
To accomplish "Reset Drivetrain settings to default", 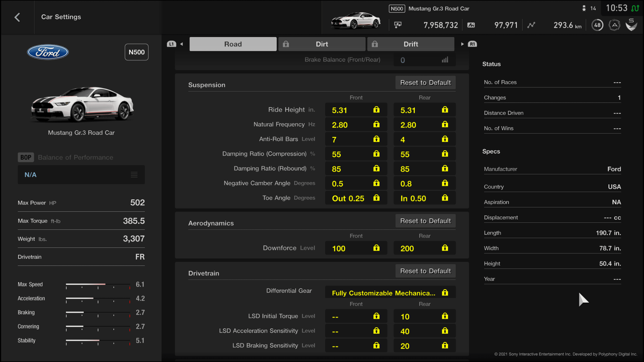I will click(425, 271).
